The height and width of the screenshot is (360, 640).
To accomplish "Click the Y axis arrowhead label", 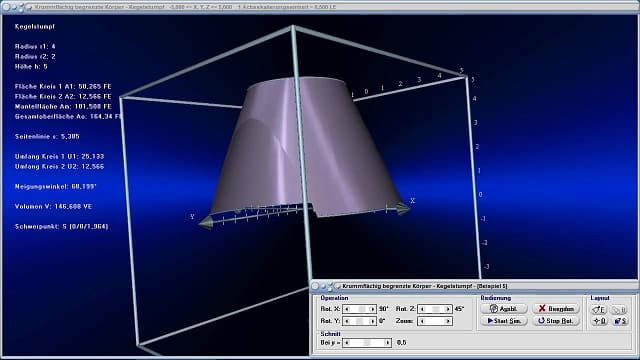I will (192, 217).
